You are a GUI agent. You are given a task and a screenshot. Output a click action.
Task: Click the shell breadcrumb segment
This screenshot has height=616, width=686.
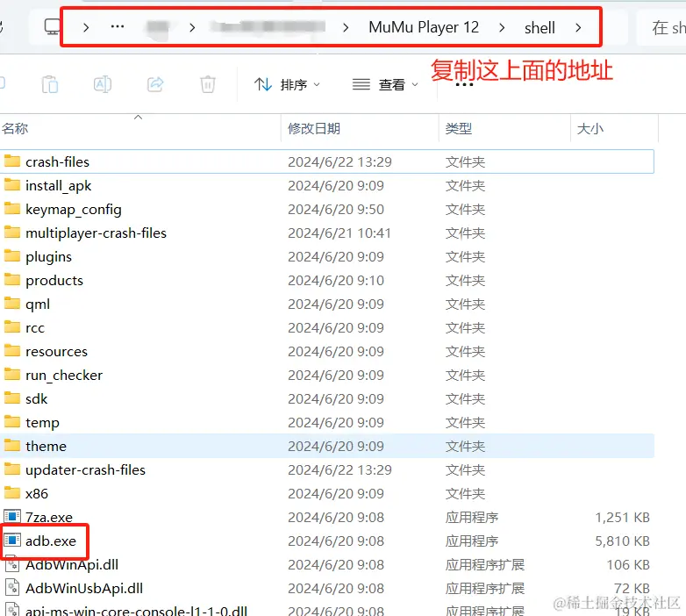(x=540, y=27)
